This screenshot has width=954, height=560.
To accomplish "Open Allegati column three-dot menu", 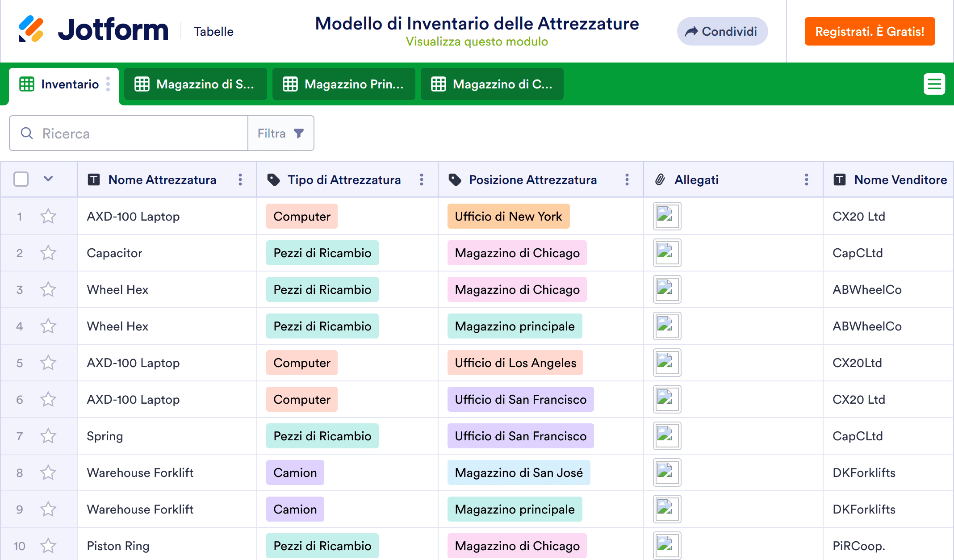I will tap(806, 180).
